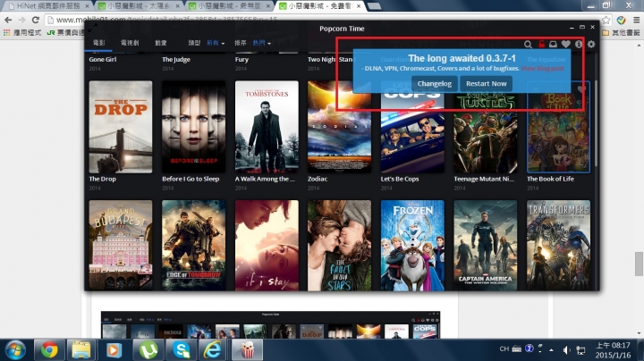Reload the page in Chrome

(36, 20)
